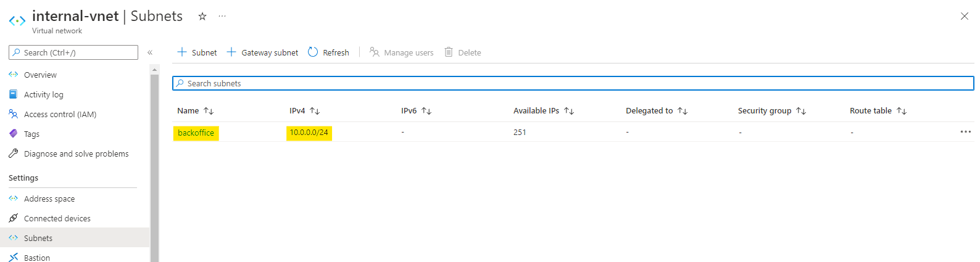Add a Gateway subnet
980x262 pixels.
[x=262, y=52]
